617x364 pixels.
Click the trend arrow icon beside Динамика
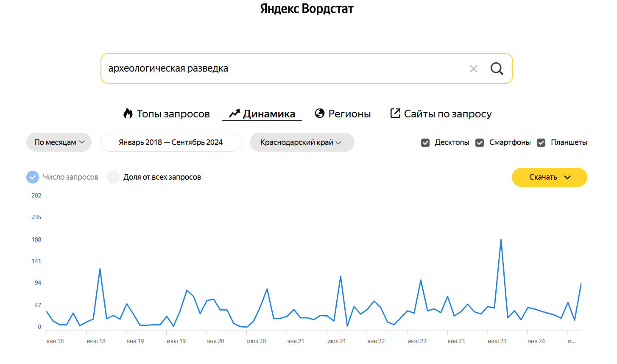click(235, 114)
